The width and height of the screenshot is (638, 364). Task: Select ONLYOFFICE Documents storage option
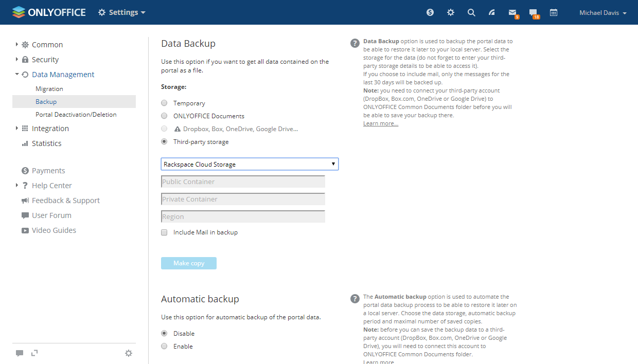point(164,116)
